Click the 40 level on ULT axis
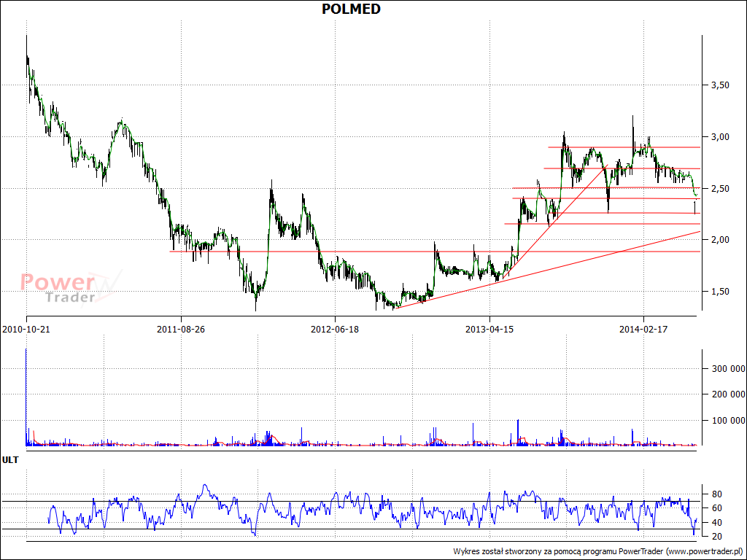 coord(716,523)
